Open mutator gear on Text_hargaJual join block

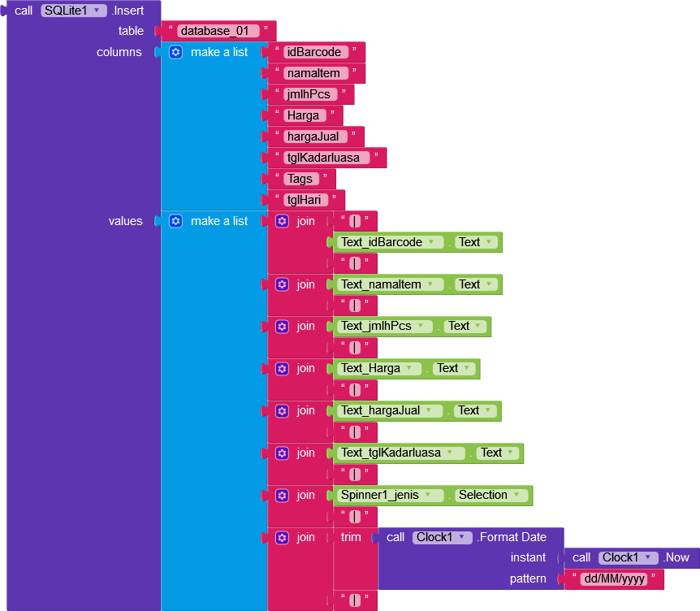point(282,411)
